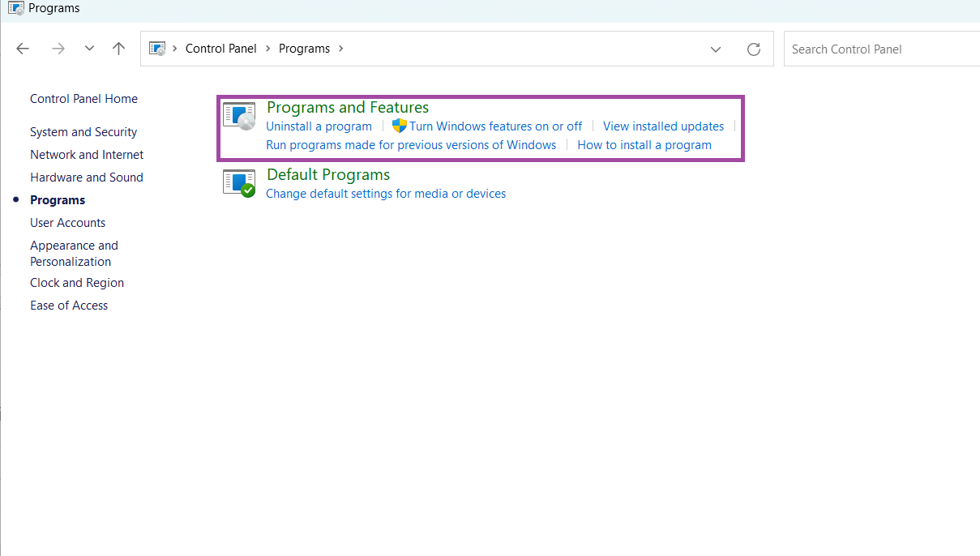Open the chevron after Control Panel breadcrumb
Viewport: 980px width, 556px height.
(267, 48)
